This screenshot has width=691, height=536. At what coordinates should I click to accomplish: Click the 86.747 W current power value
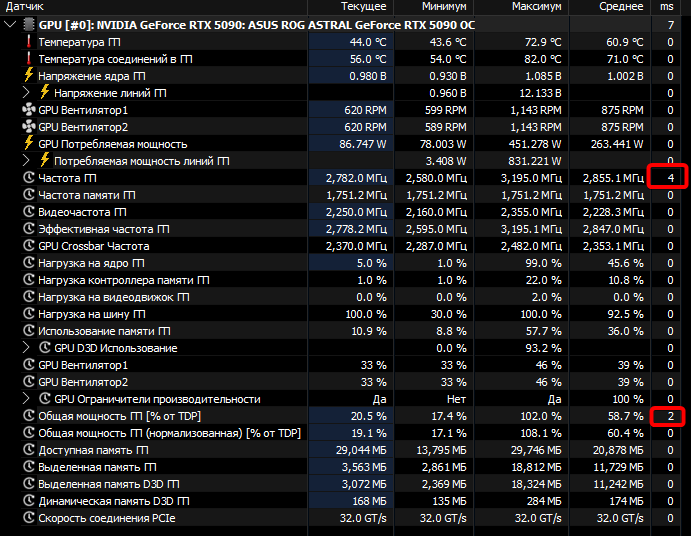tap(363, 144)
